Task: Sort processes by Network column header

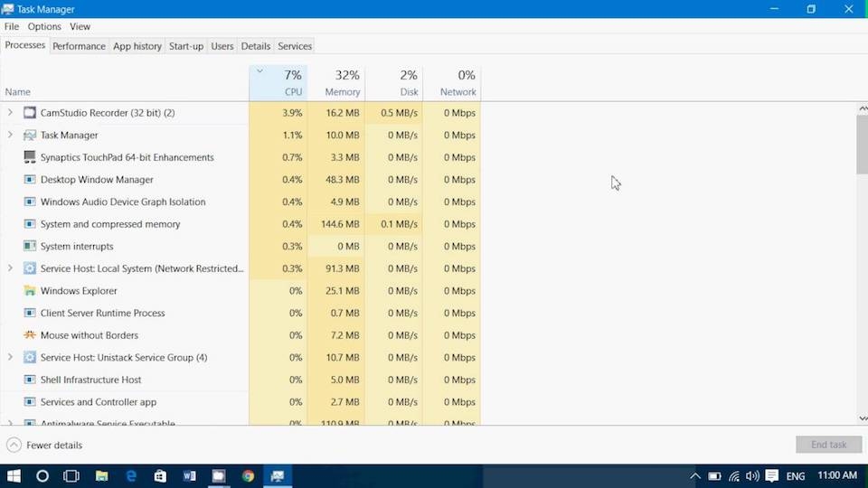Action: 452,83
